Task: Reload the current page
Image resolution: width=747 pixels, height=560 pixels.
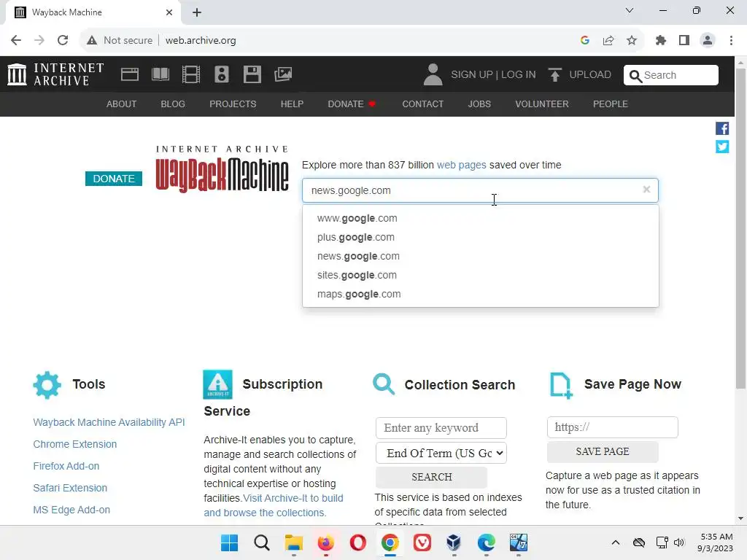Action: [63, 41]
